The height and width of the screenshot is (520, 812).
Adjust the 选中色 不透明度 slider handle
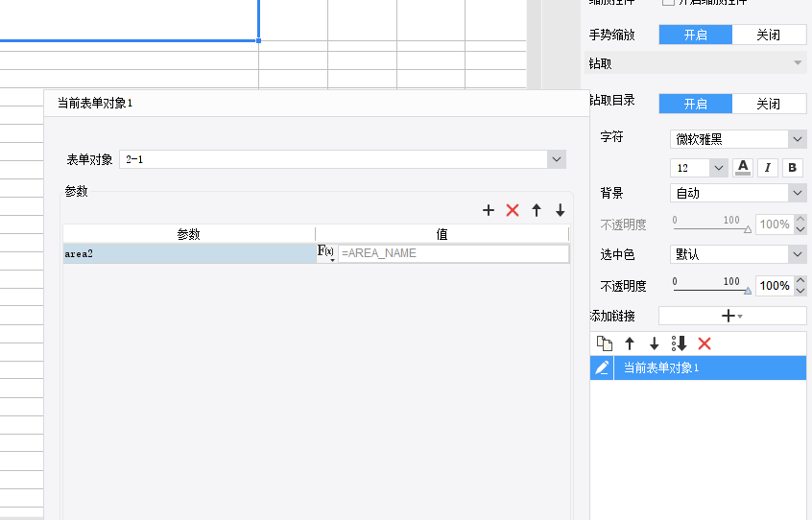(748, 291)
